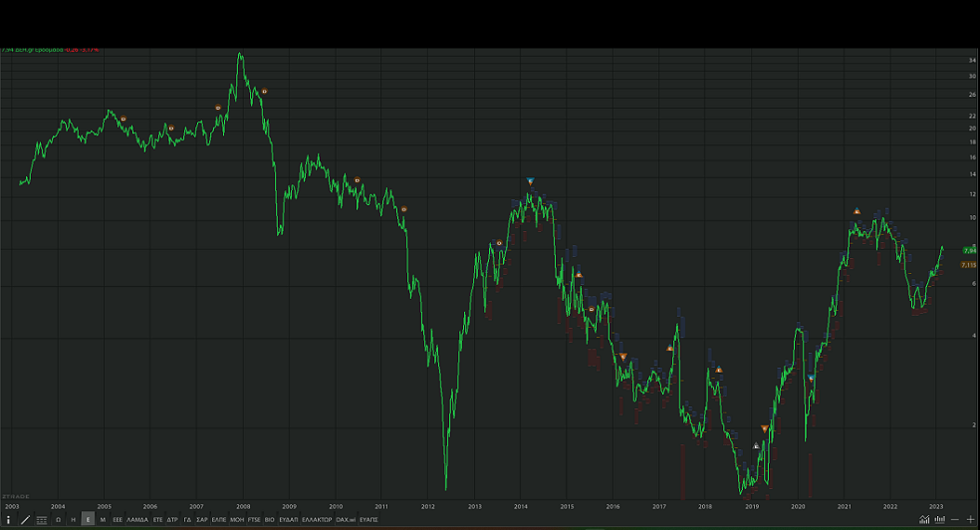
Task: Click the orange event marker in 2005
Action: 123,119
